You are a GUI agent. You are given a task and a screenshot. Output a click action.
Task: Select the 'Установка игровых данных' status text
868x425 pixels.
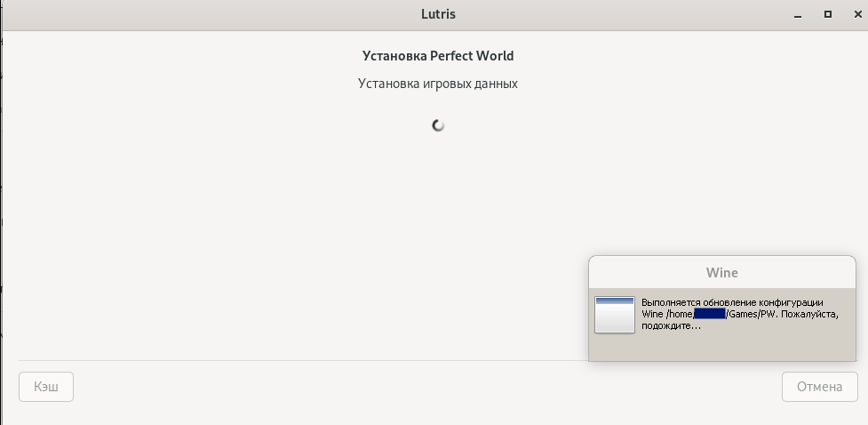(438, 84)
